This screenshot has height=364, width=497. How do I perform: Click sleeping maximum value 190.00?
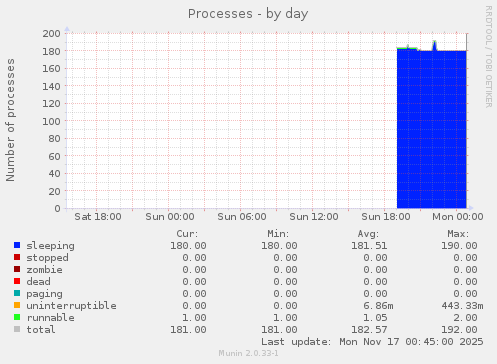point(459,246)
